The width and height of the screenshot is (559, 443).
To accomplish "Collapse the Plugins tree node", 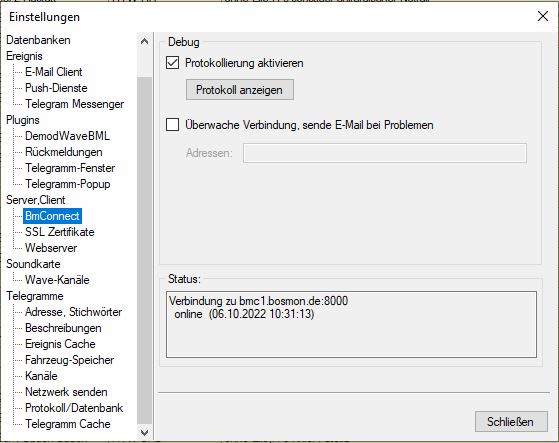I will pyautogui.click(x=23, y=120).
